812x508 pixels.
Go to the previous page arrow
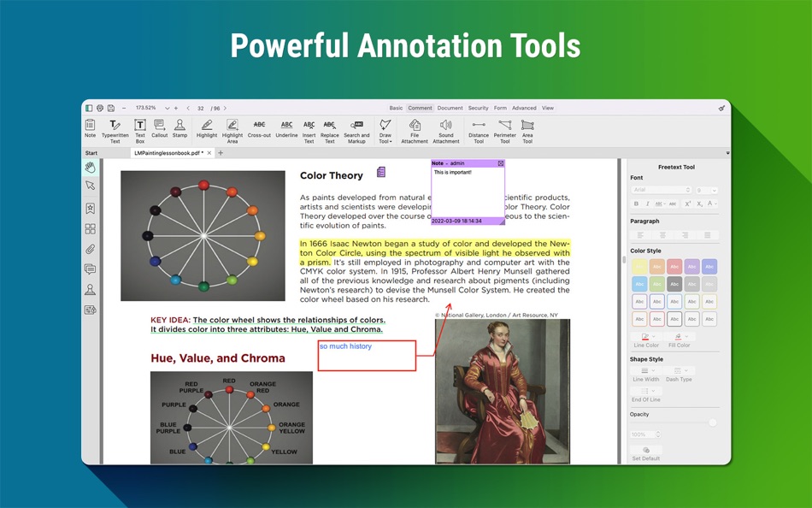pyautogui.click(x=187, y=108)
